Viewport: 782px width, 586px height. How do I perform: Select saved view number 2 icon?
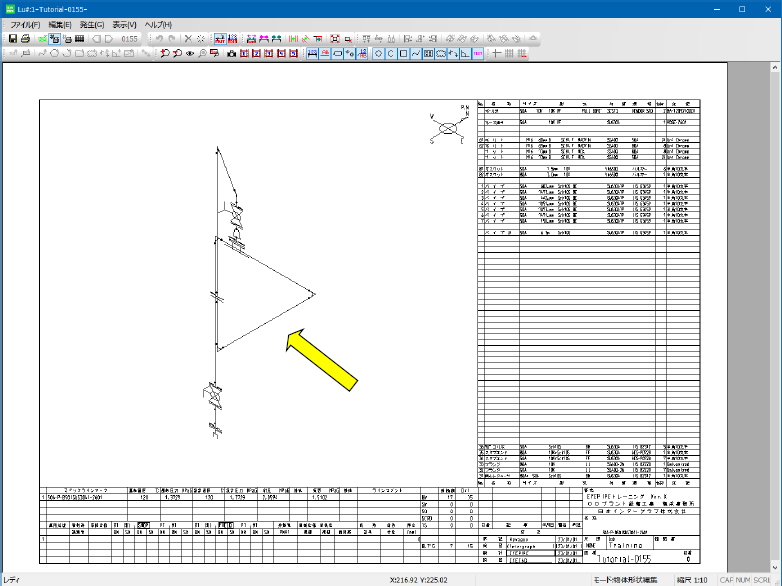256,53
